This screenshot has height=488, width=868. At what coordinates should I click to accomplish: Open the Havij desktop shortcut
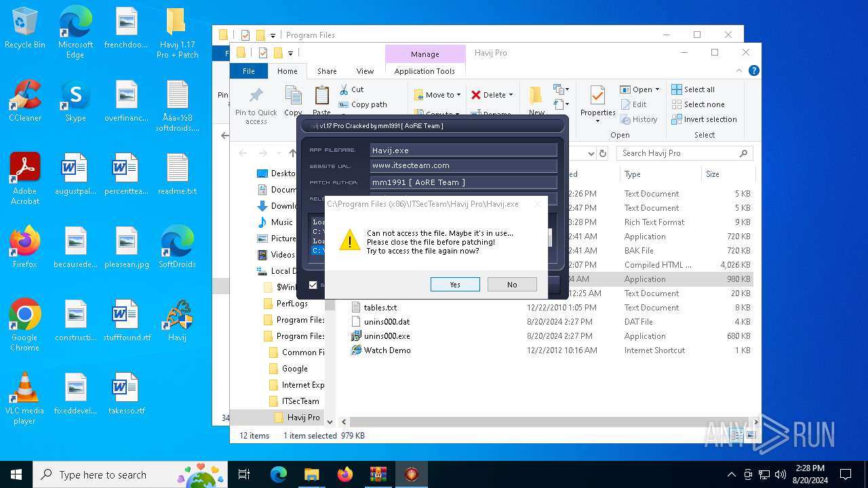(x=177, y=322)
